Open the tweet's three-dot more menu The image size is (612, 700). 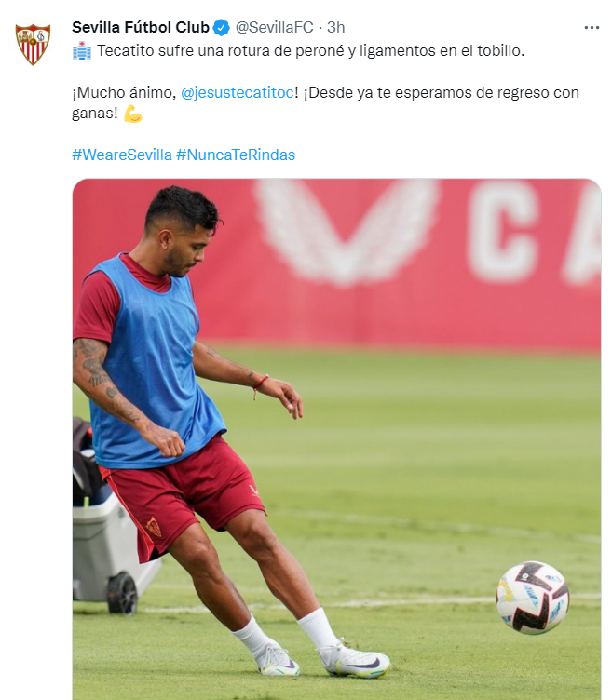(592, 28)
